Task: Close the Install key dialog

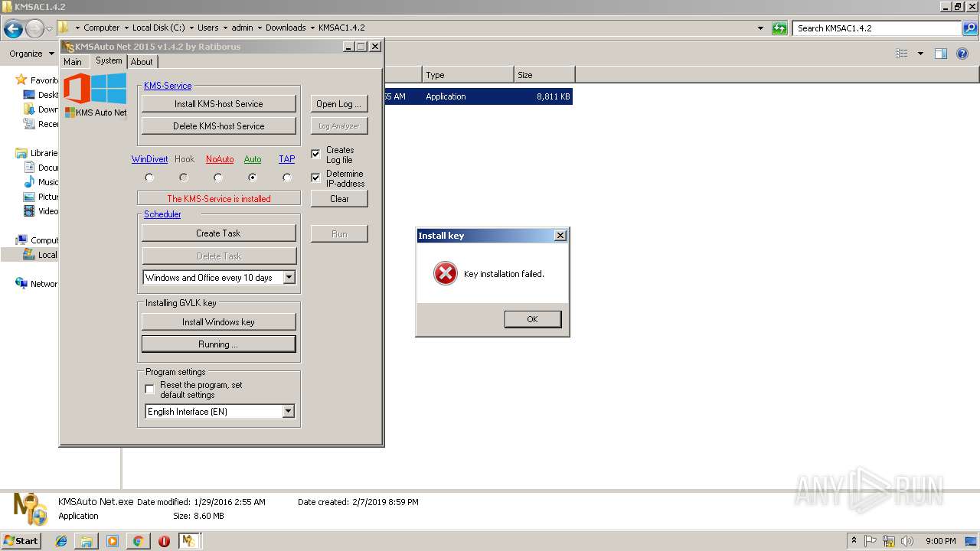Action: pyautogui.click(x=560, y=236)
